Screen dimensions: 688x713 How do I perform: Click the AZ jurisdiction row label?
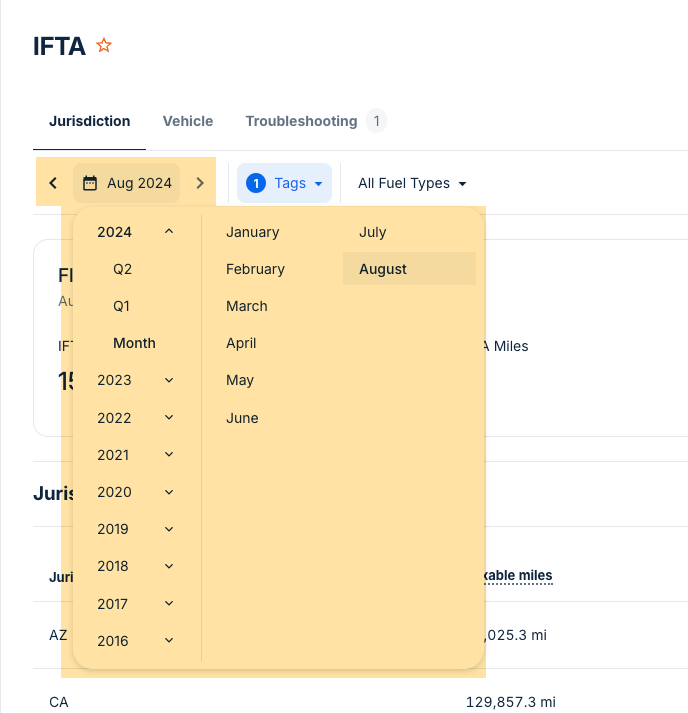click(x=58, y=635)
